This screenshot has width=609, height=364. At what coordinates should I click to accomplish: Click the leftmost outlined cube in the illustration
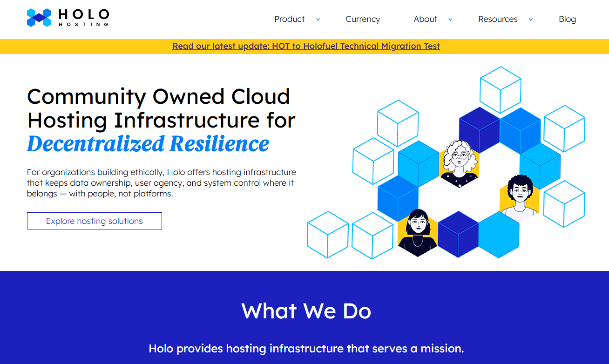[328, 235]
